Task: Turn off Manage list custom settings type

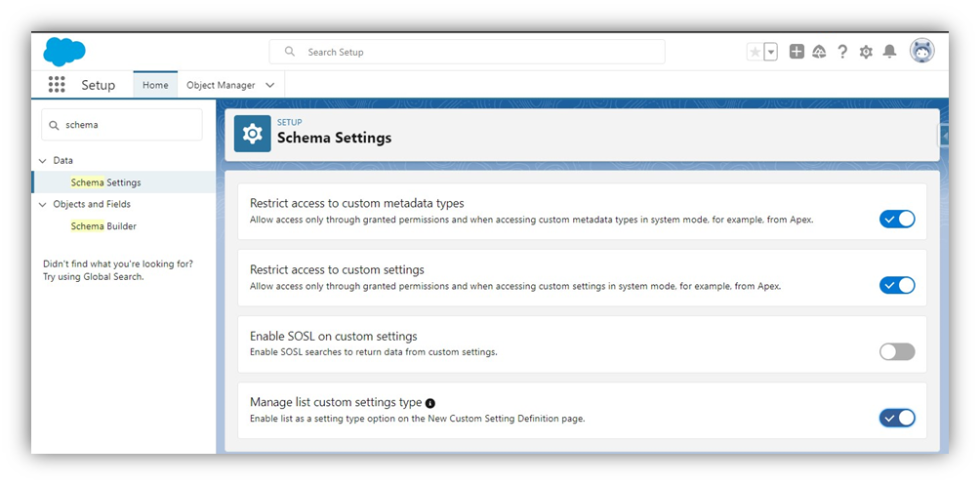Action: 897,418
